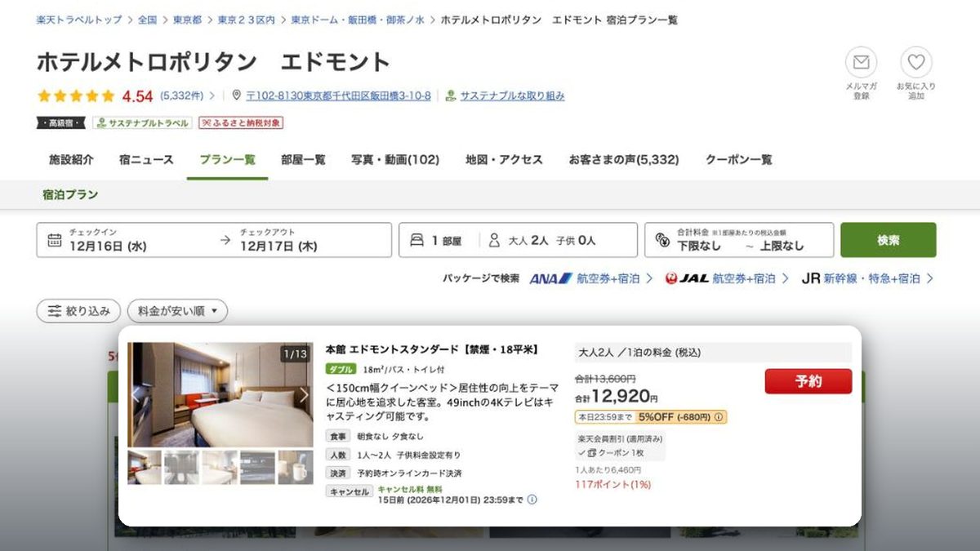The width and height of the screenshot is (980, 551).
Task: Click the heart favorite icon
Action: [x=916, y=62]
